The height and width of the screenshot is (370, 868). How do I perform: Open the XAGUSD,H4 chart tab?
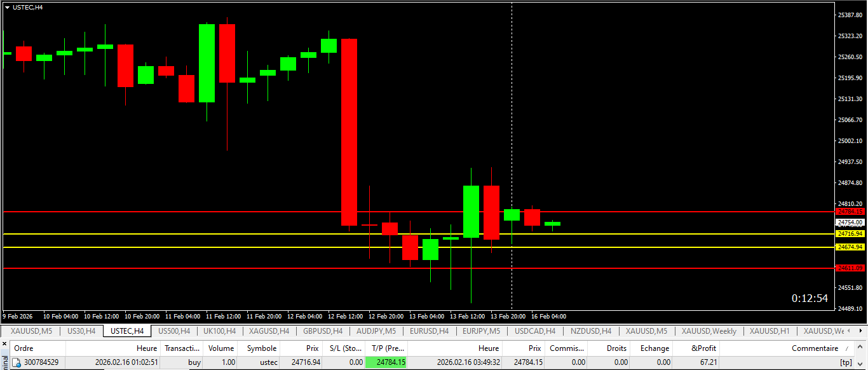[x=269, y=331]
